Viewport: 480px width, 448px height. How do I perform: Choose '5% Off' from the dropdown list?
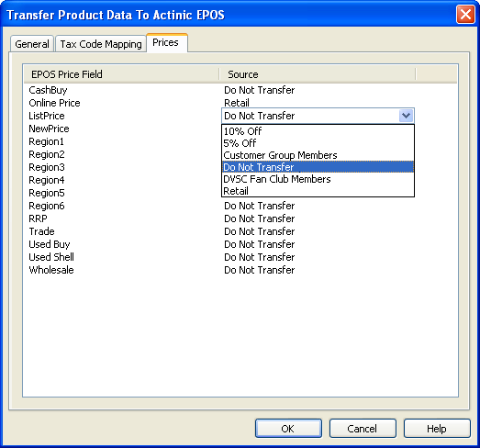point(318,143)
